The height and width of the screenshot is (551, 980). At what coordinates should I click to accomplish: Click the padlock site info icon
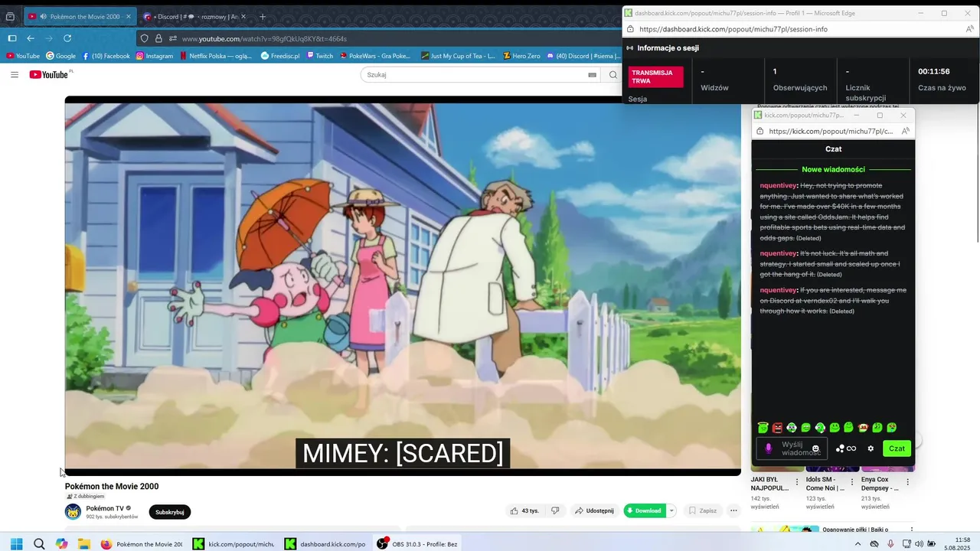tap(158, 38)
